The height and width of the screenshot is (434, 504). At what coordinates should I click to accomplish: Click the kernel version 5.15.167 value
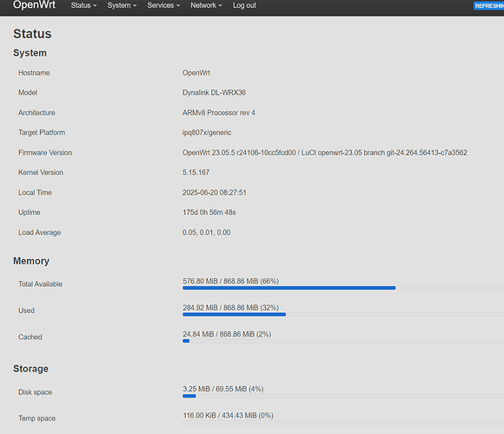pyautogui.click(x=196, y=172)
